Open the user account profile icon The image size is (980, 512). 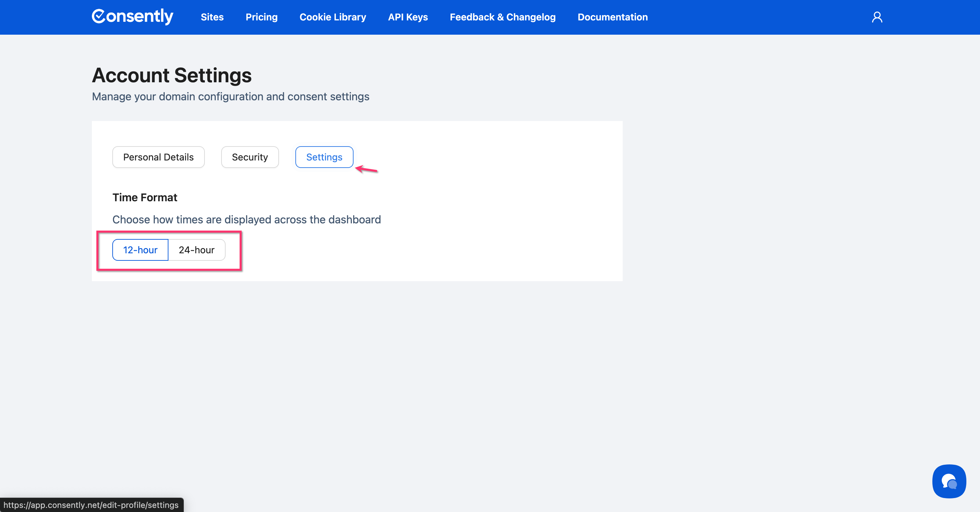click(x=877, y=17)
